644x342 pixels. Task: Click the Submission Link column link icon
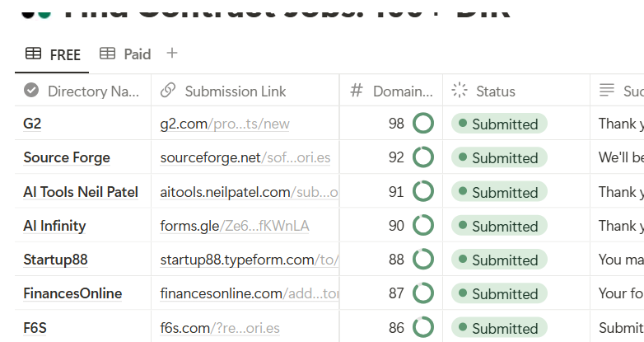pyautogui.click(x=168, y=91)
